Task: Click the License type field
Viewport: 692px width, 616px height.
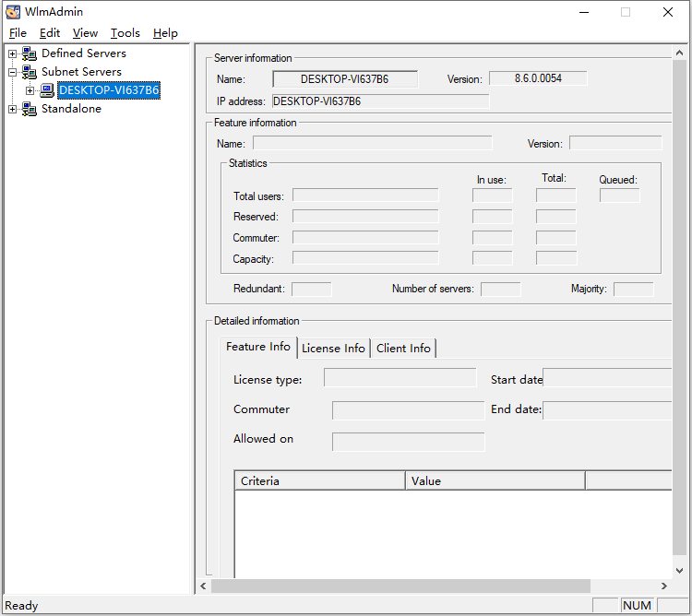Action: tap(400, 378)
